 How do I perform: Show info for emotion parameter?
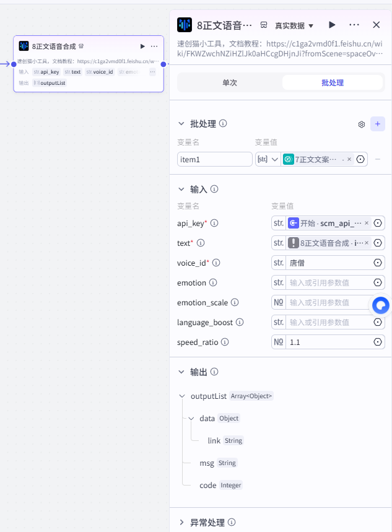[x=213, y=282]
